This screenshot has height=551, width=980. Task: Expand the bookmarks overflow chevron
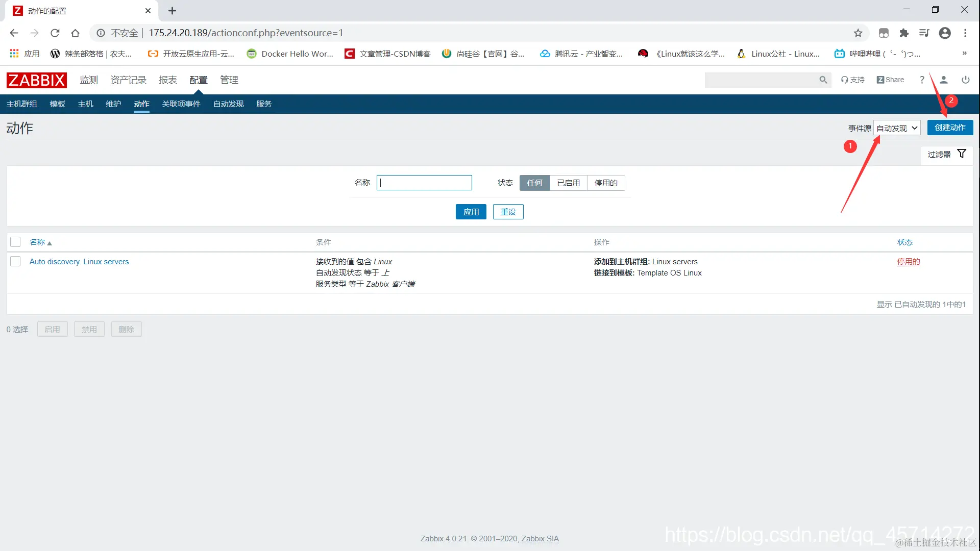[x=964, y=54]
